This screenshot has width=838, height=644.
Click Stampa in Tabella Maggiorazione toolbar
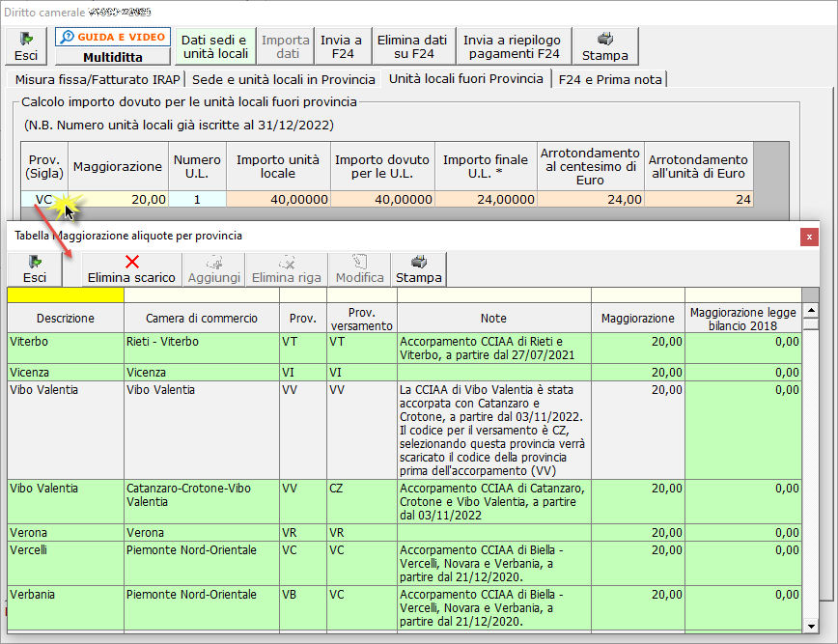point(417,268)
